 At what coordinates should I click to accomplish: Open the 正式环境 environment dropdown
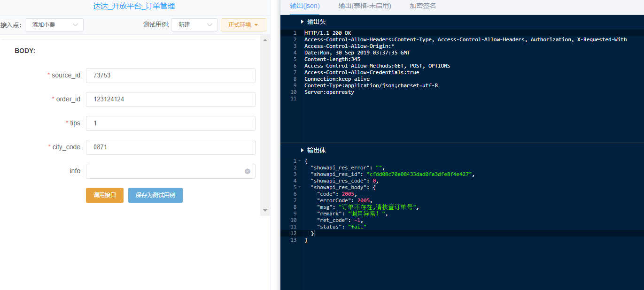[243, 25]
